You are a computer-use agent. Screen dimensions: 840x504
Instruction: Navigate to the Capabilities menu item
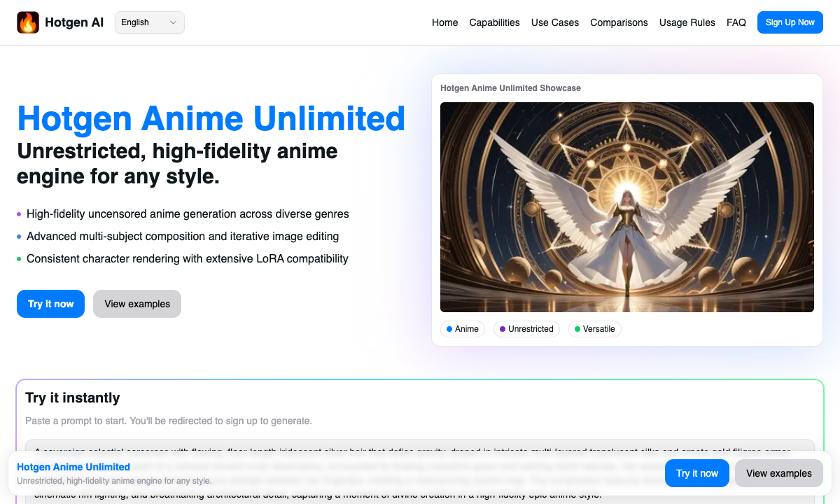point(494,22)
